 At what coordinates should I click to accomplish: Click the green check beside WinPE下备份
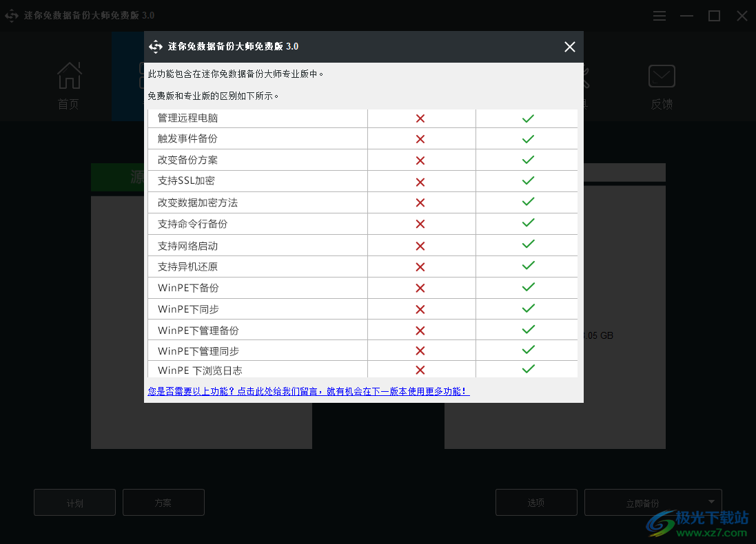[527, 287]
